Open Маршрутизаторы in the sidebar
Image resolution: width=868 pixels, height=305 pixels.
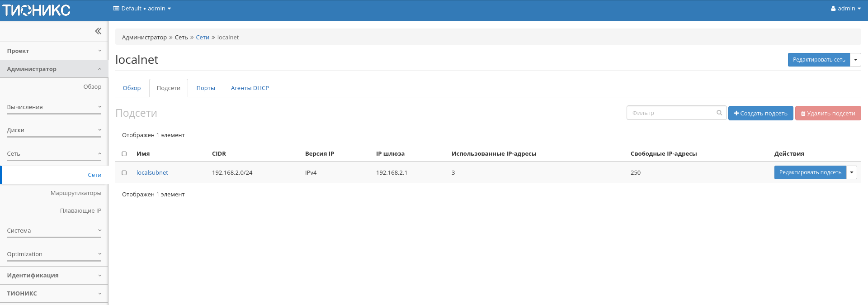point(76,193)
